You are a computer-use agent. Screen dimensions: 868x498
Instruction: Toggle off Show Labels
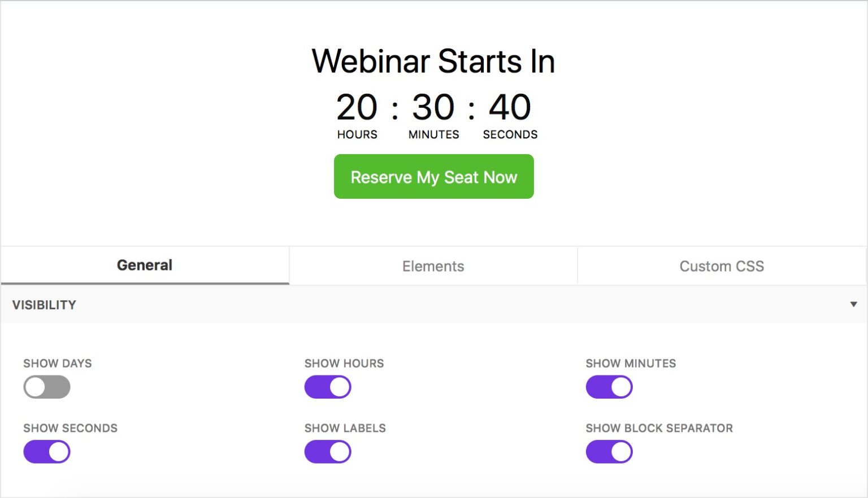click(328, 452)
